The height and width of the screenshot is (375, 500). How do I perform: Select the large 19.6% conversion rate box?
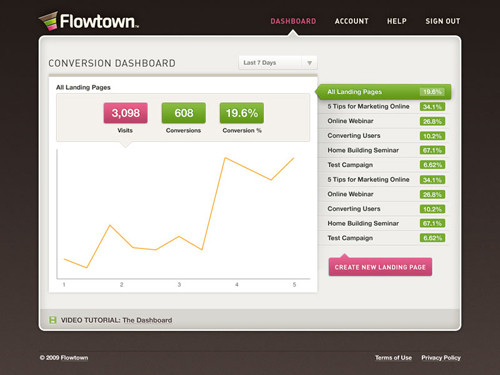[242, 113]
